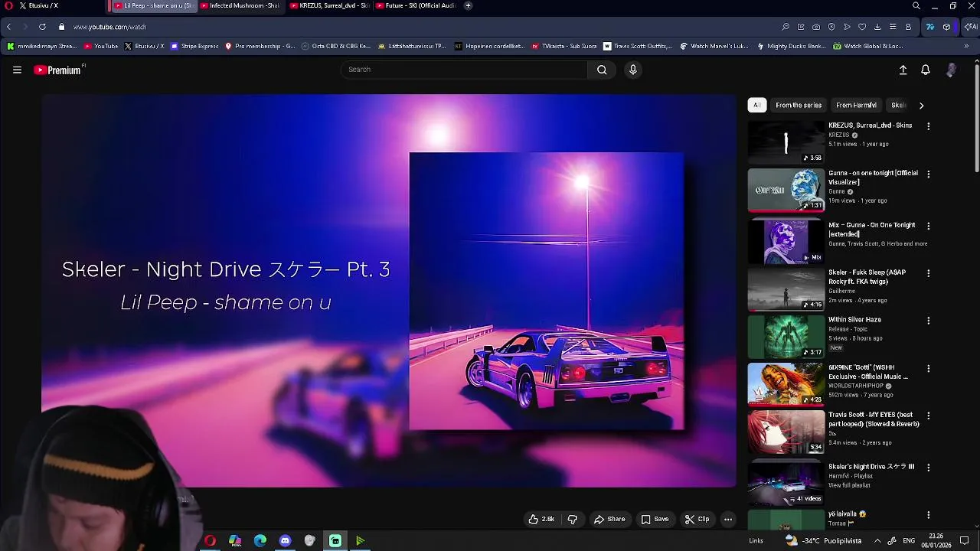
Task: Open options for Travis Scott MY EYES
Action: click(x=929, y=416)
